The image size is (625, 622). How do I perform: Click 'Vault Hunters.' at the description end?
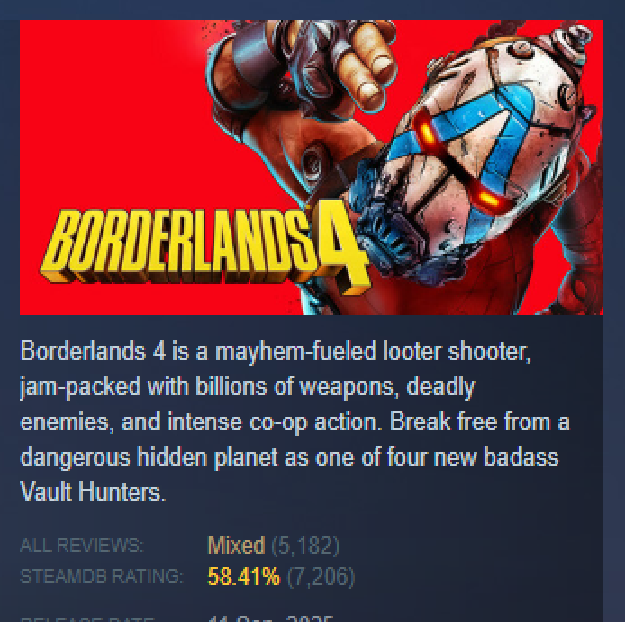tap(92, 492)
